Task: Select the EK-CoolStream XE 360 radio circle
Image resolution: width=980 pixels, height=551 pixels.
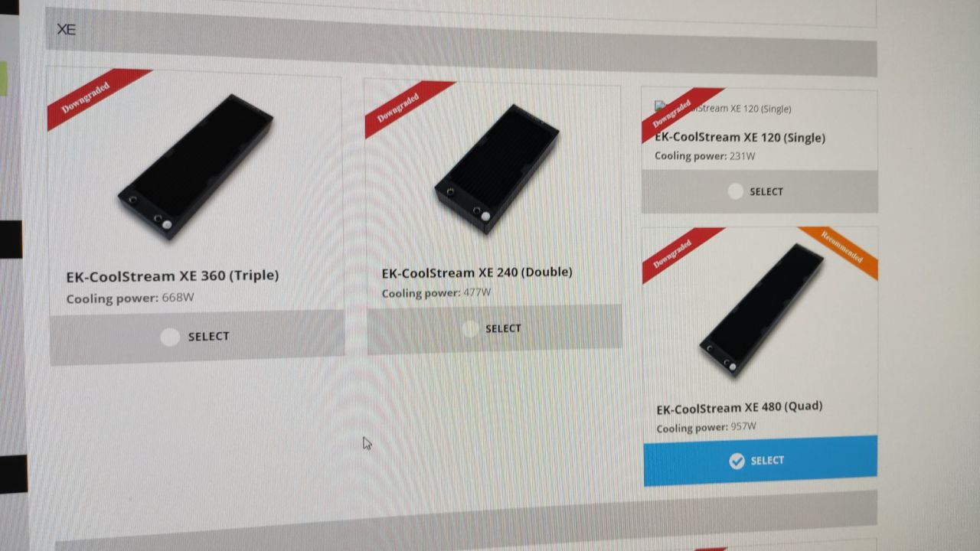Action: point(170,337)
